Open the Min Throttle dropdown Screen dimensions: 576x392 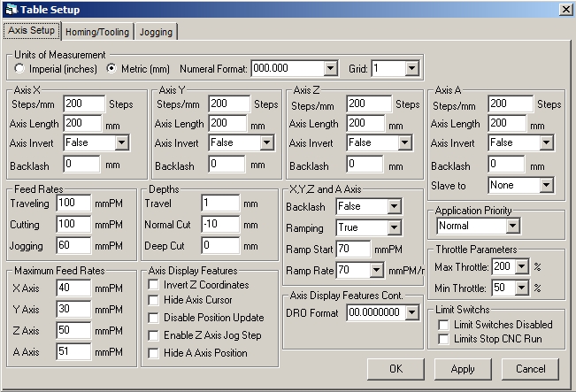coord(522,288)
